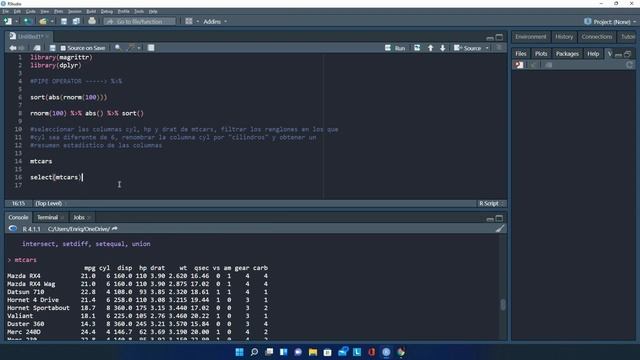Image resolution: width=640 pixels, height=360 pixels.
Task: Open the Files tab
Action: click(x=521, y=53)
